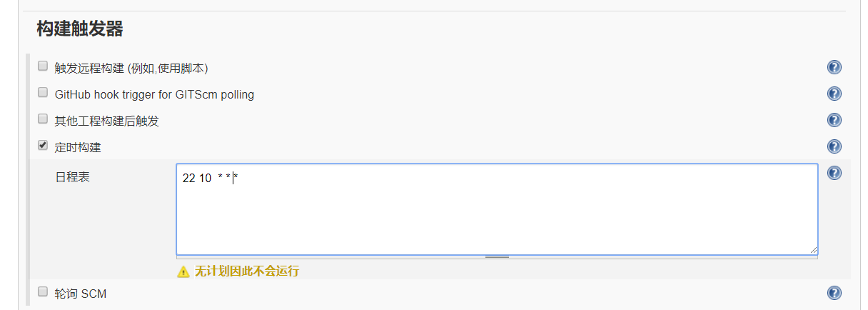Open help for 触发远程构建 option
868x310 pixels.
(x=834, y=67)
